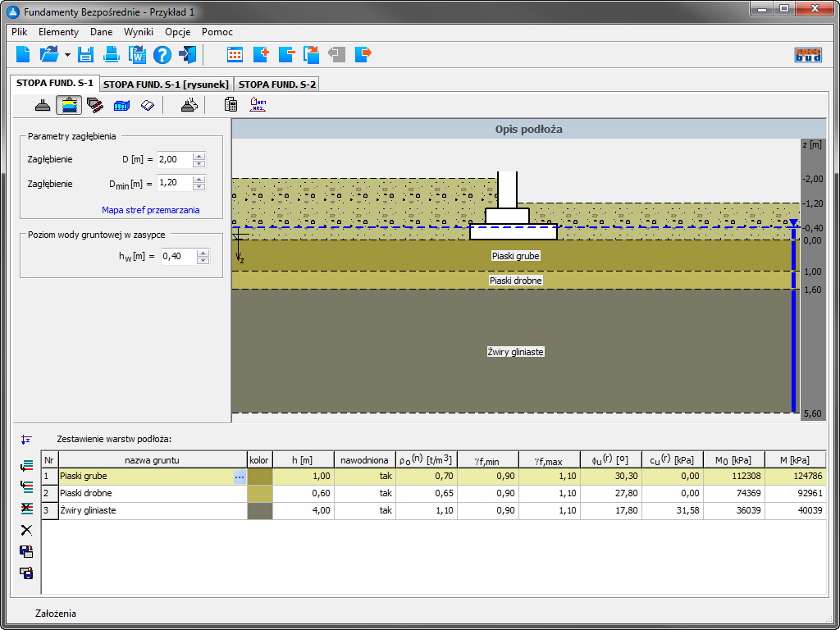Screen dimensions: 840x630
Task: Open soil picker ellipsis in Piaski grube row
Action: click(239, 476)
